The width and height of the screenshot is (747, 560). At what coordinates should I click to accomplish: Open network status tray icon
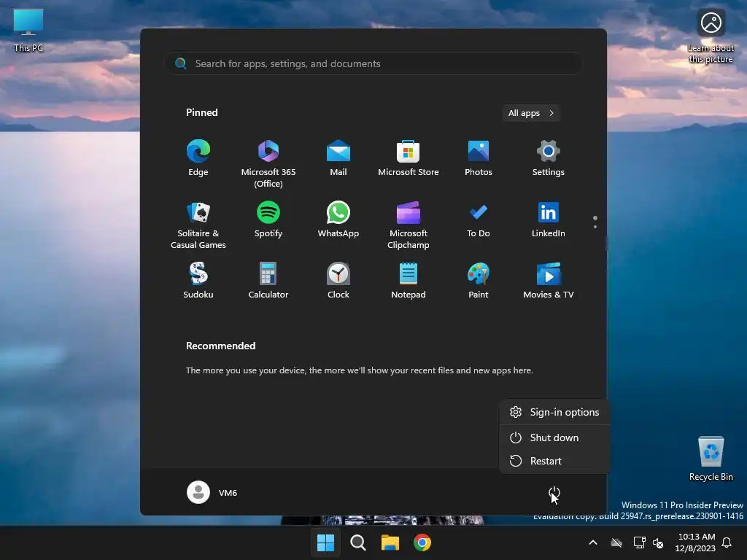point(639,542)
